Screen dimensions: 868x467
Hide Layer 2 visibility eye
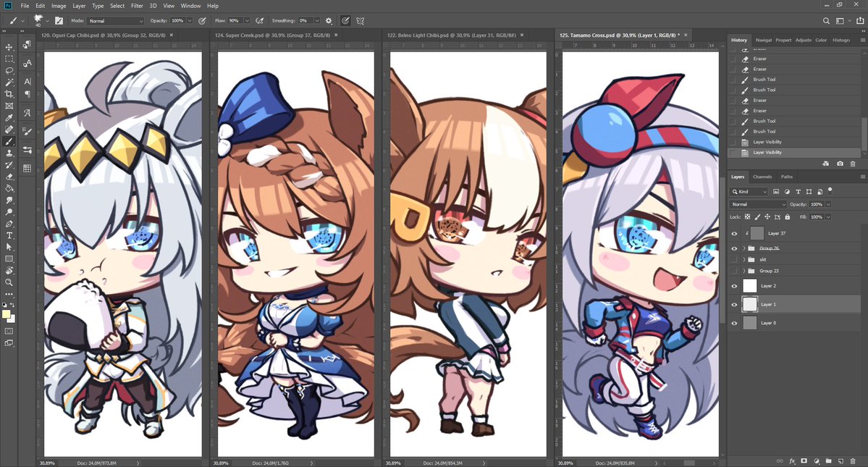click(735, 286)
